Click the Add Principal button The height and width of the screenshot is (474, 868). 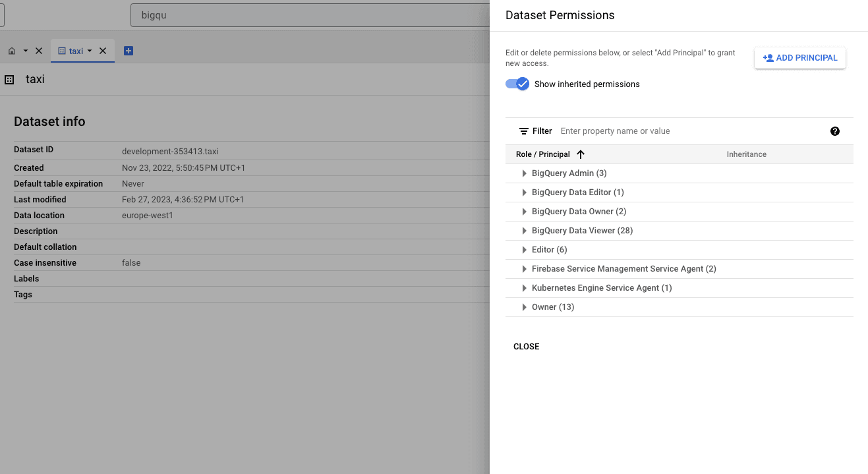pos(799,58)
